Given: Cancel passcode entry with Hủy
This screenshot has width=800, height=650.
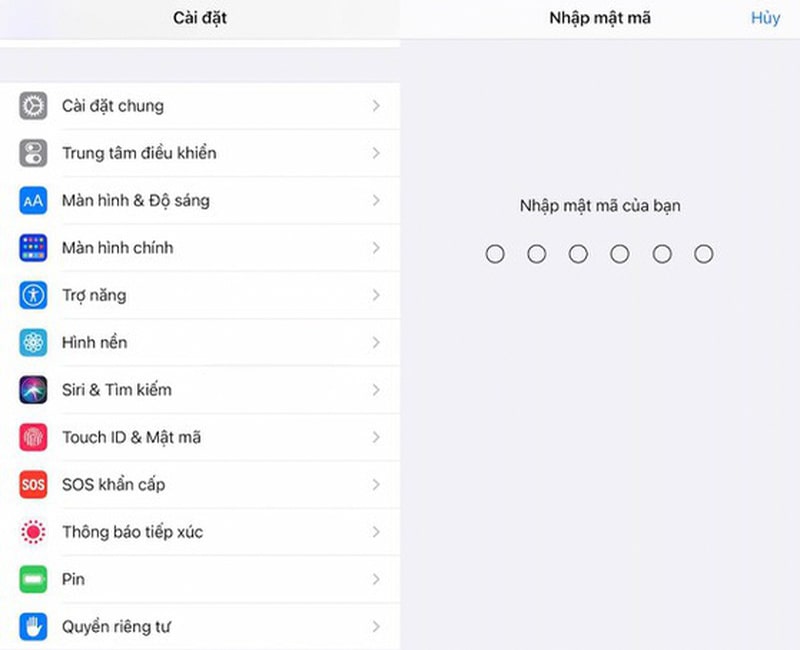Looking at the screenshot, I should pos(765,18).
